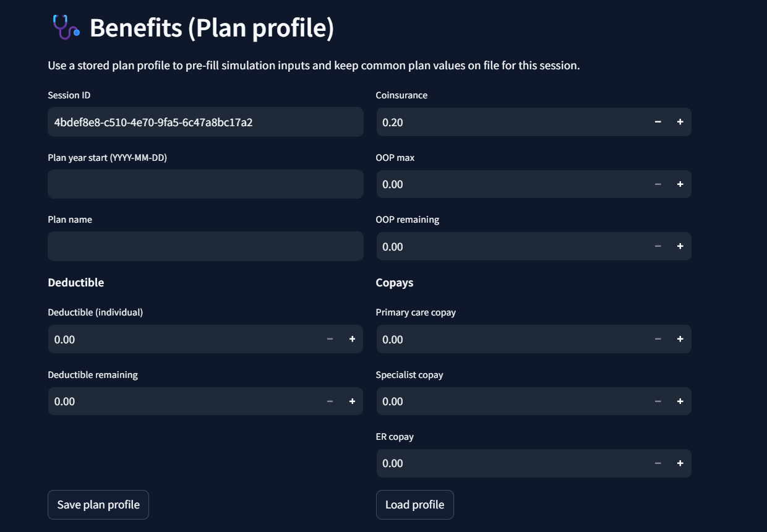
Task: Decrease Coinsurance with minus button
Action: pos(658,122)
